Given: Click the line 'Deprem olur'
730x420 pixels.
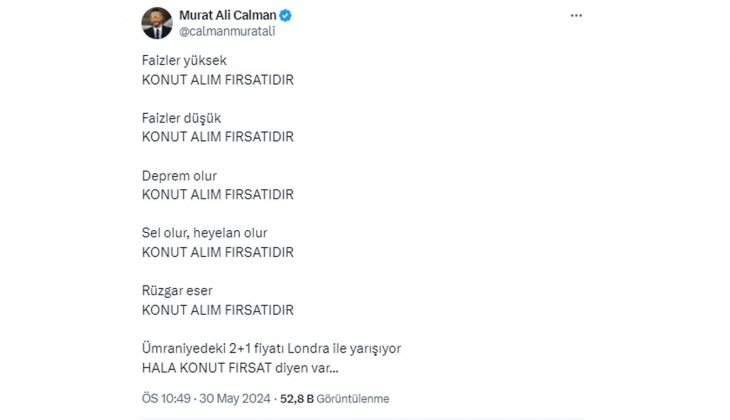Looking at the screenshot, I should [179, 176].
